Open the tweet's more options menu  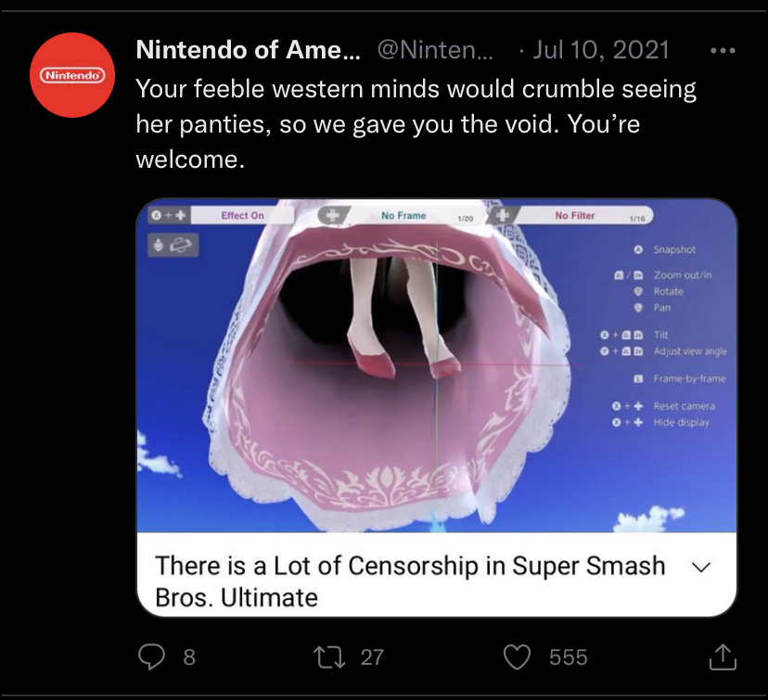722,49
